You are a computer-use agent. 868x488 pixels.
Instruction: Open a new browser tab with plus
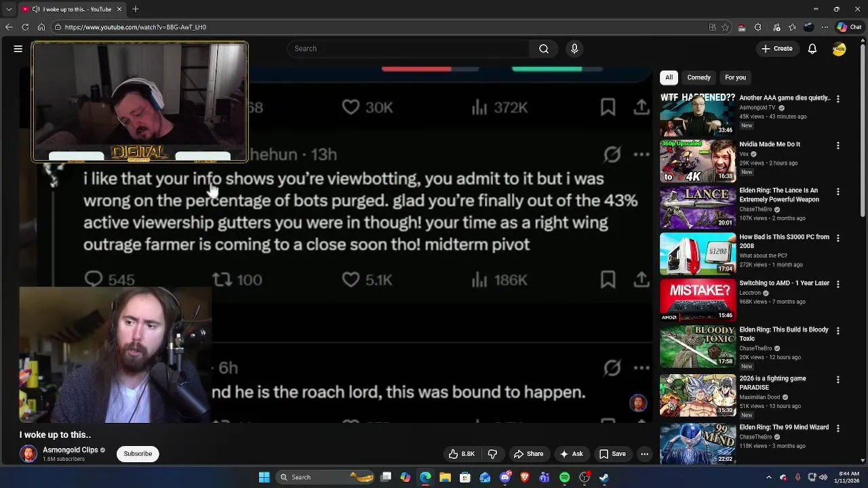click(x=136, y=9)
